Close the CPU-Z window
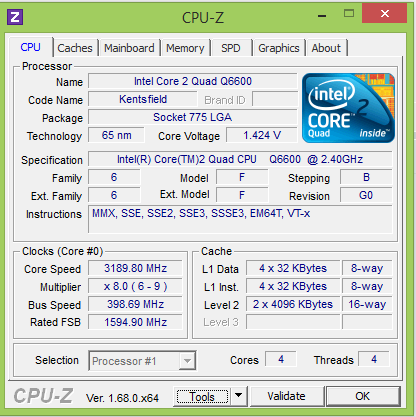Viewport: 416px width, 417px height. coord(384,14)
